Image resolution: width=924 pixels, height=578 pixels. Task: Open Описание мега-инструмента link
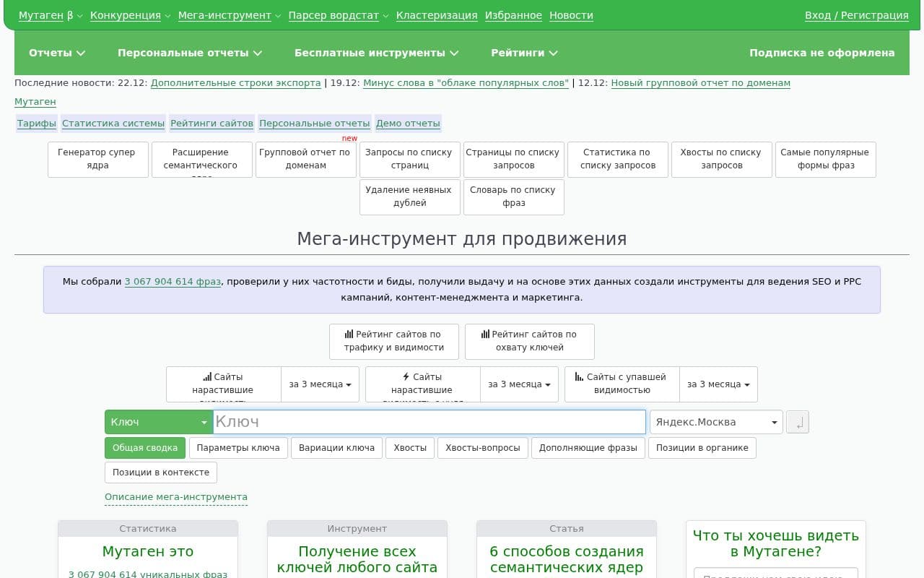coord(176,497)
